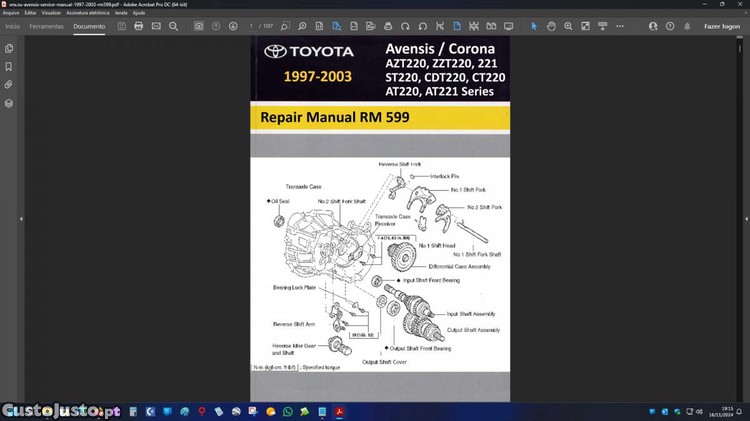Open the layers panel in sidebar
This screenshot has height=421, width=750.
click(x=9, y=103)
